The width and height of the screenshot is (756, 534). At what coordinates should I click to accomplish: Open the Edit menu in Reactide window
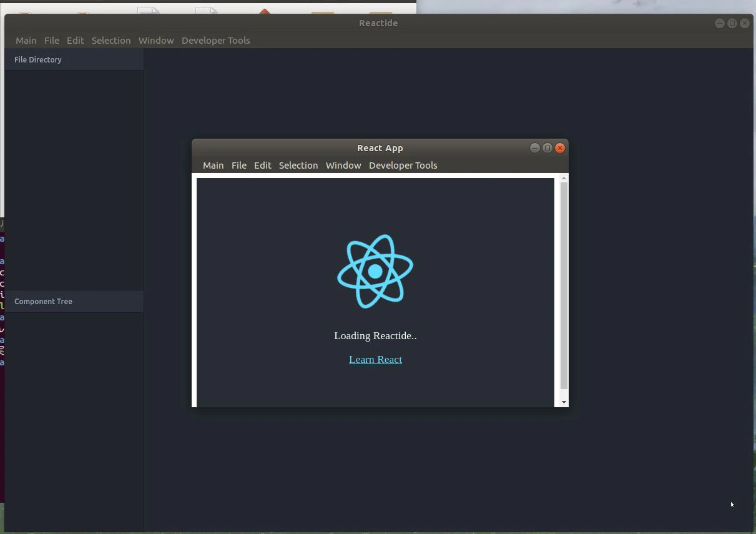click(75, 41)
